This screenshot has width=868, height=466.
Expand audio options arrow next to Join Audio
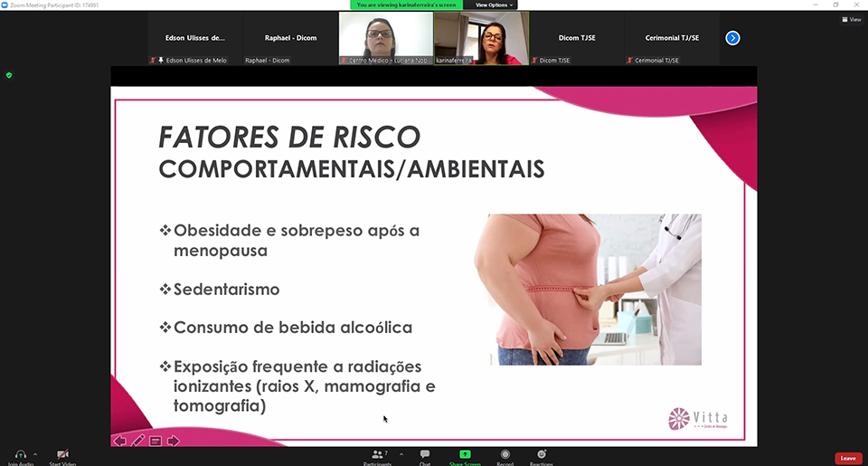pyautogui.click(x=35, y=454)
